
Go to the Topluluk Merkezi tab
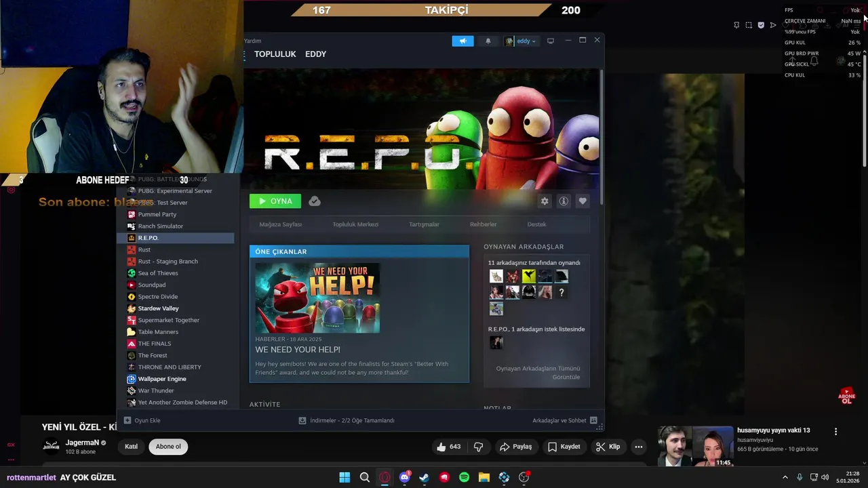[x=355, y=224]
